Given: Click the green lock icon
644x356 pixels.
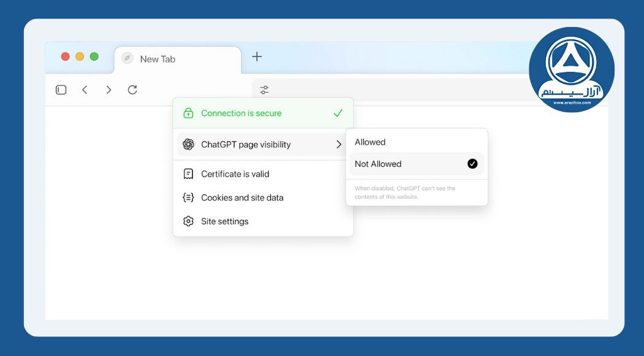Looking at the screenshot, I should [x=188, y=114].
